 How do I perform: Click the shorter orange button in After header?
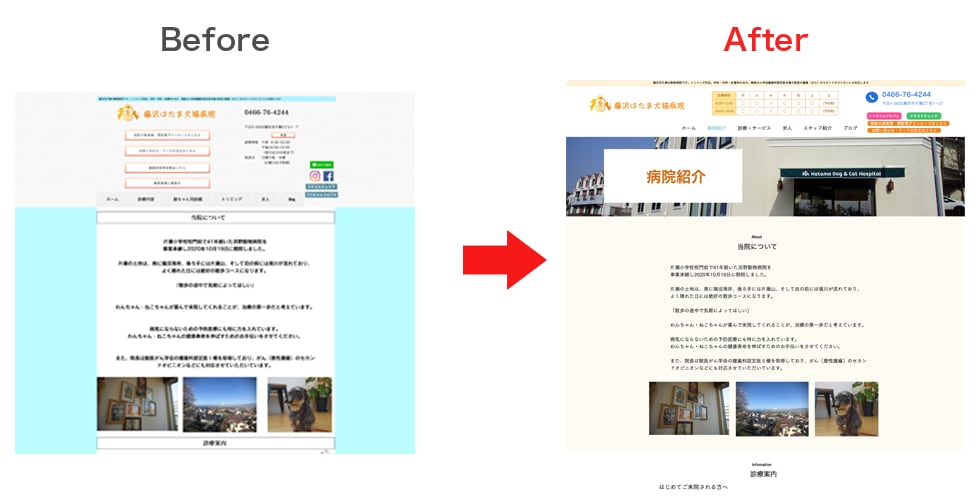pyautogui.click(x=904, y=131)
